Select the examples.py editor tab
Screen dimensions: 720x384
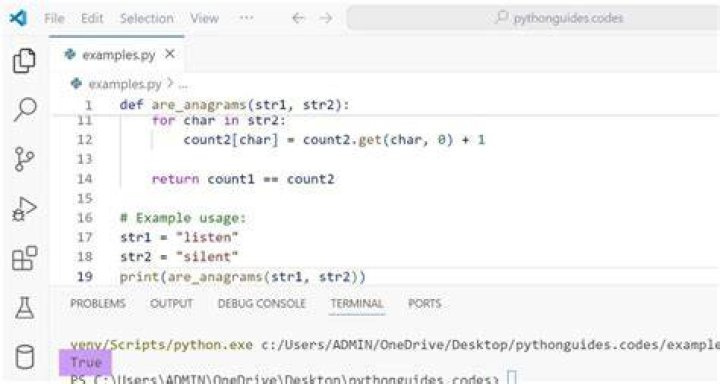click(117, 55)
